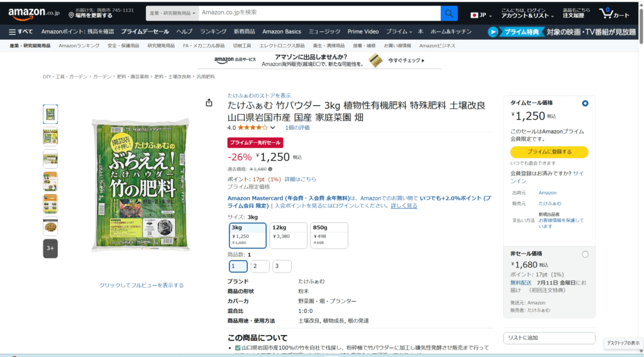Open たけふぁむのストアを表示 link

pos(259,96)
